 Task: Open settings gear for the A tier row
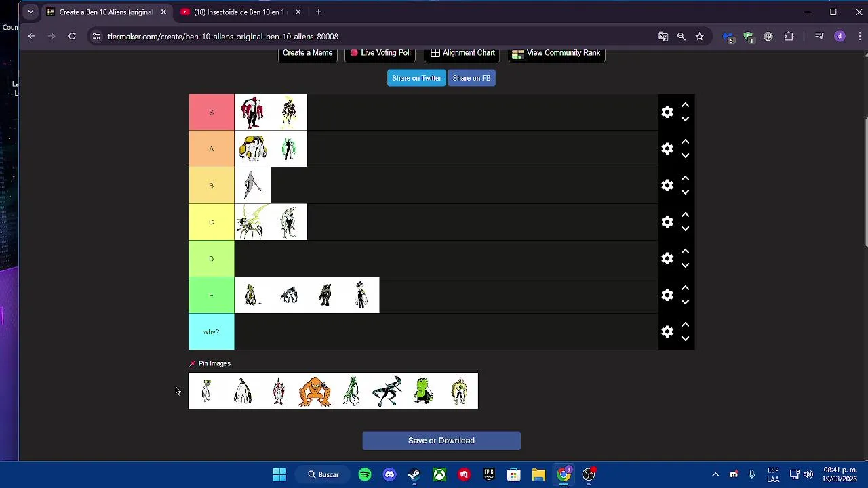coord(667,149)
